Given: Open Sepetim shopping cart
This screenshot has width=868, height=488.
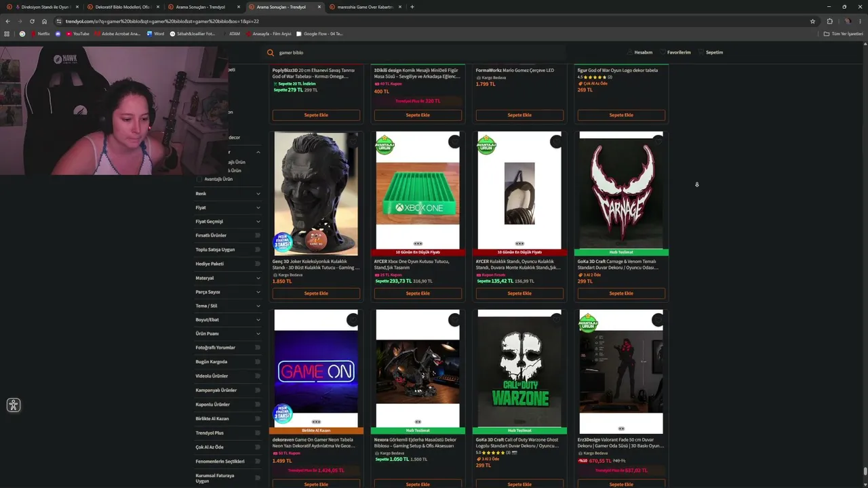Looking at the screenshot, I should [x=711, y=52].
